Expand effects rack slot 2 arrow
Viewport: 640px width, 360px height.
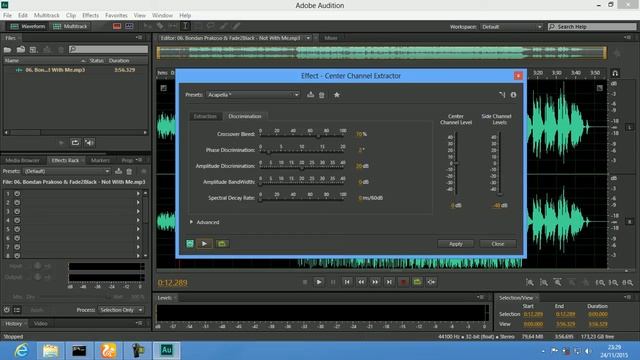(138, 202)
